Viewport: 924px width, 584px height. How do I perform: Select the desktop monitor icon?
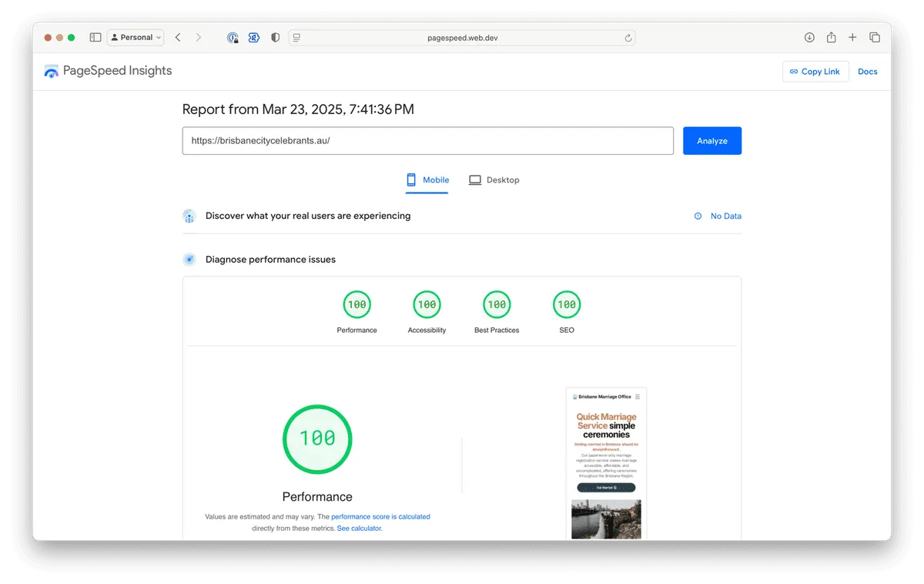coord(475,180)
